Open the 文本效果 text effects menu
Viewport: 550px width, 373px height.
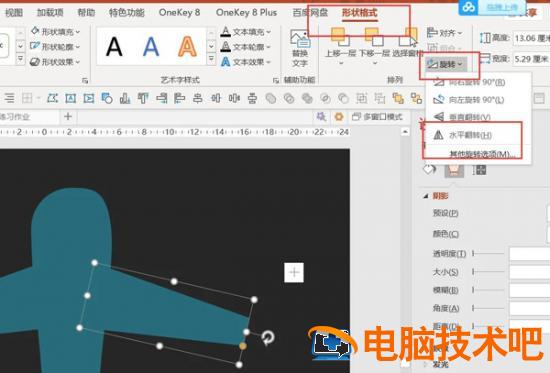[x=246, y=62]
